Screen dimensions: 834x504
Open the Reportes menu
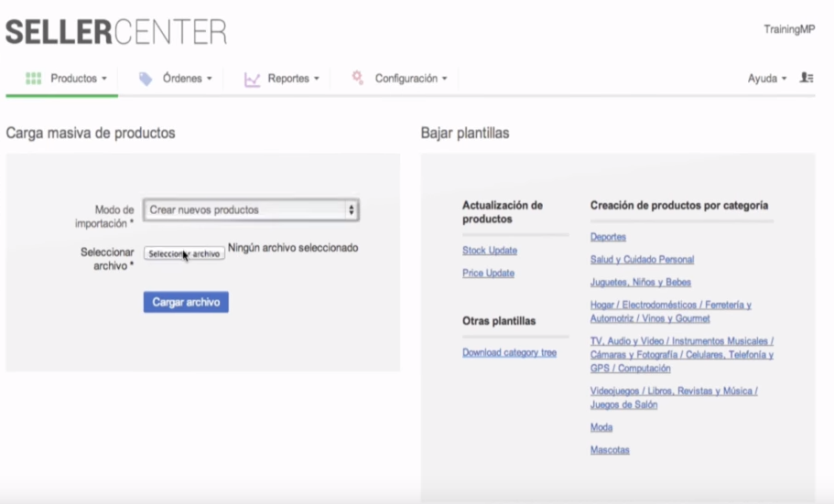tap(293, 79)
